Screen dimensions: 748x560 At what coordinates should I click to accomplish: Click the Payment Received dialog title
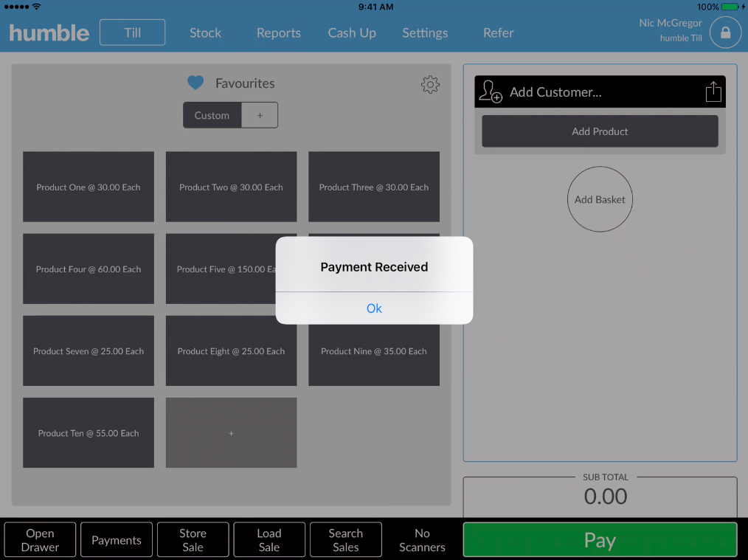pyautogui.click(x=374, y=266)
